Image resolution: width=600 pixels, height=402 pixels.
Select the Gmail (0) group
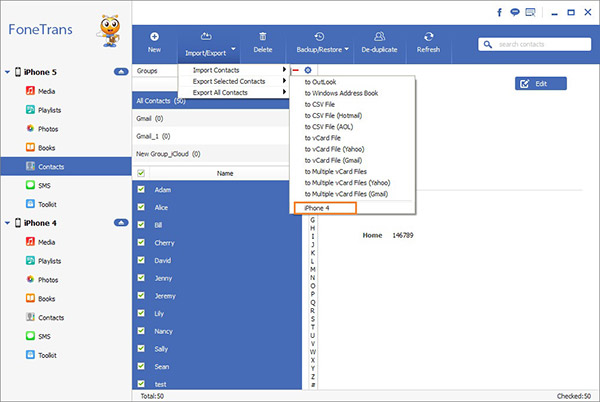click(x=210, y=118)
